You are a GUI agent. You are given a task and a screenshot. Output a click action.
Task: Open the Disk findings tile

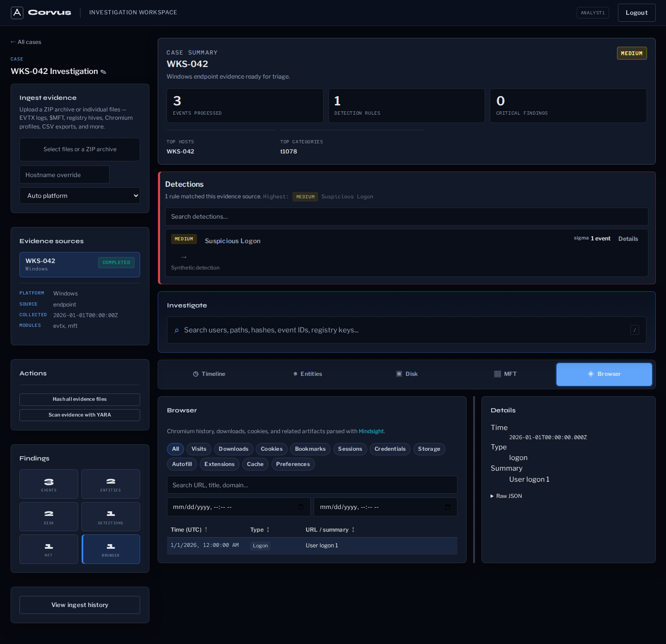(x=49, y=517)
